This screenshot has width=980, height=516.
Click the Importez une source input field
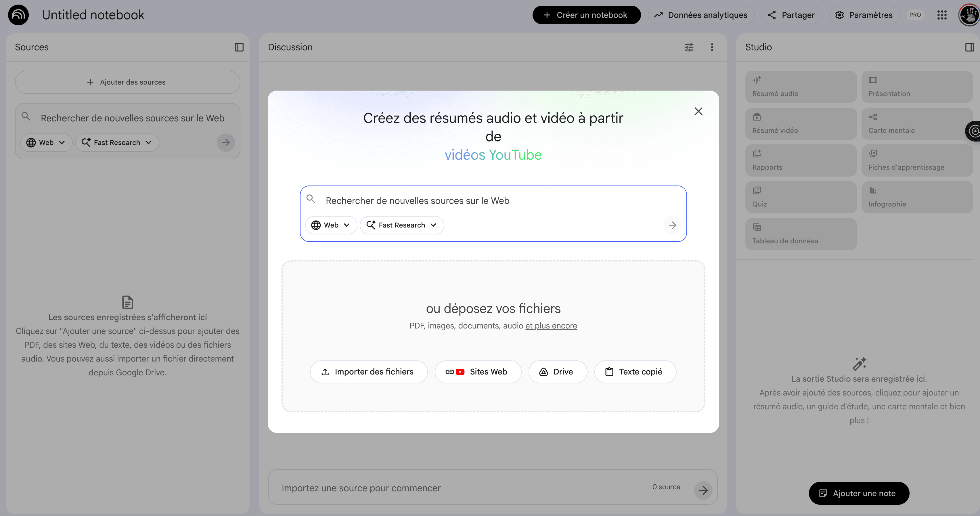pyautogui.click(x=418, y=488)
